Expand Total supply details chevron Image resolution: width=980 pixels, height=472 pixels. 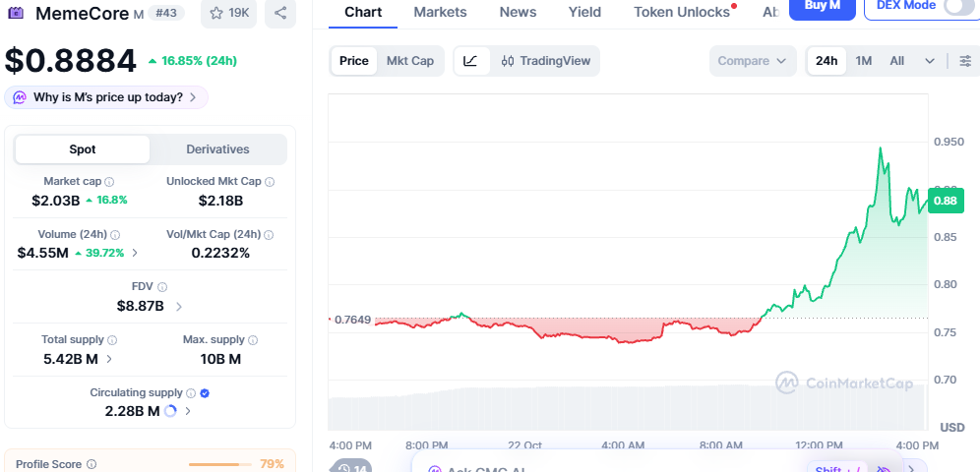coord(109,359)
